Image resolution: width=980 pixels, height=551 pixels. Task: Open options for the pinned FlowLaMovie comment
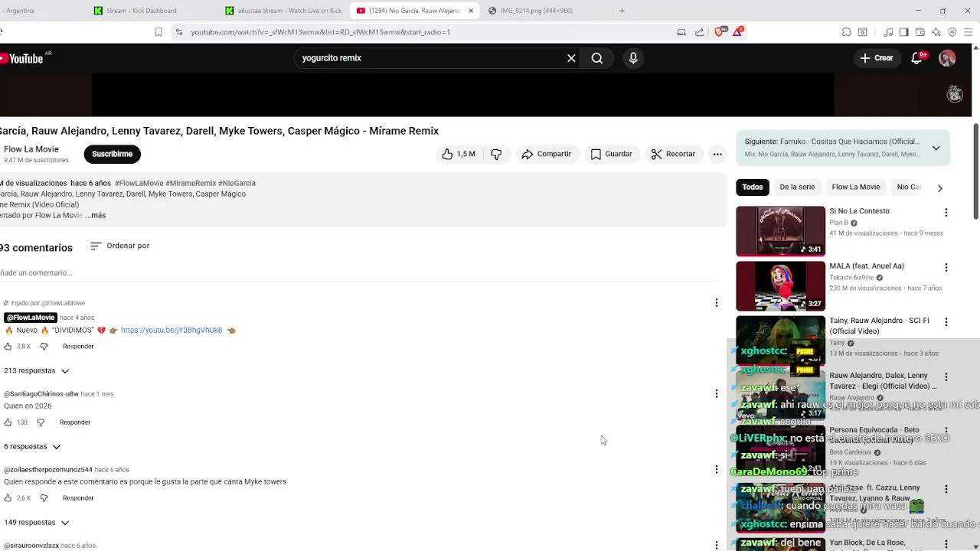tap(717, 303)
